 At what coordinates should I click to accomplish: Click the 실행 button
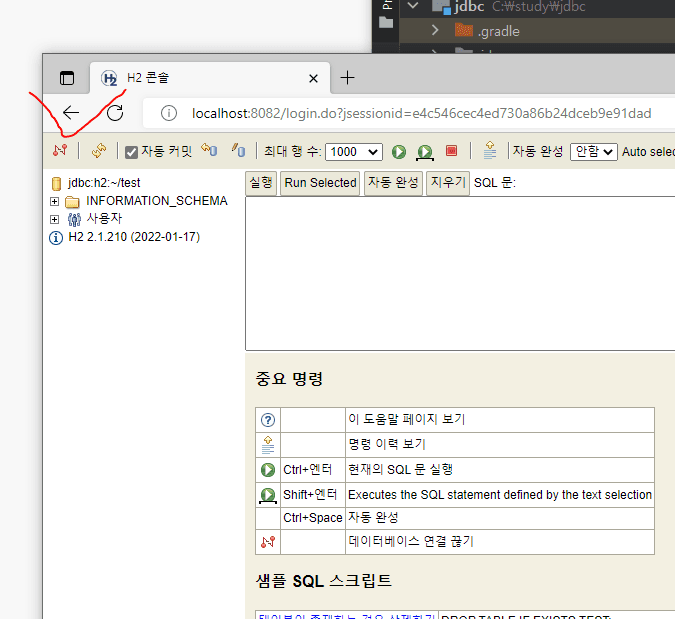click(x=260, y=183)
